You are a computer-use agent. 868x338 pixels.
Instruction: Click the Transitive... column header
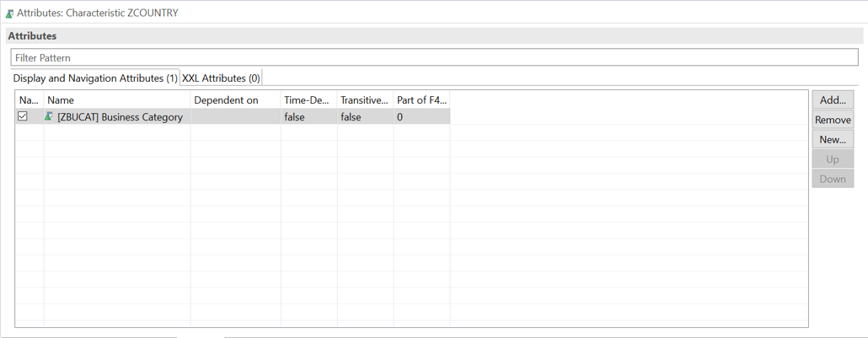coord(366,100)
